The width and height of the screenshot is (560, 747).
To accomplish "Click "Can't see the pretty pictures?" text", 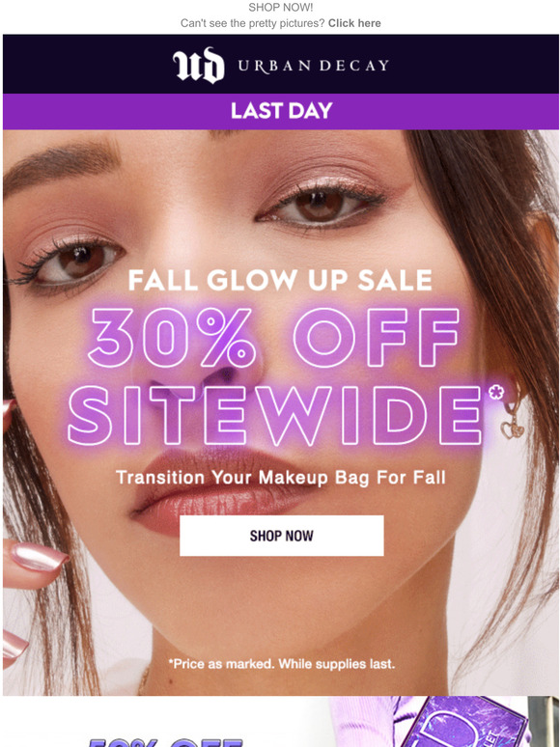I will 253,23.
